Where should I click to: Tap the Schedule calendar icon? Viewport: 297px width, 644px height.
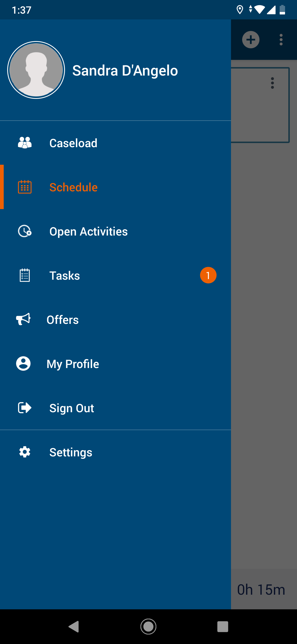point(25,187)
